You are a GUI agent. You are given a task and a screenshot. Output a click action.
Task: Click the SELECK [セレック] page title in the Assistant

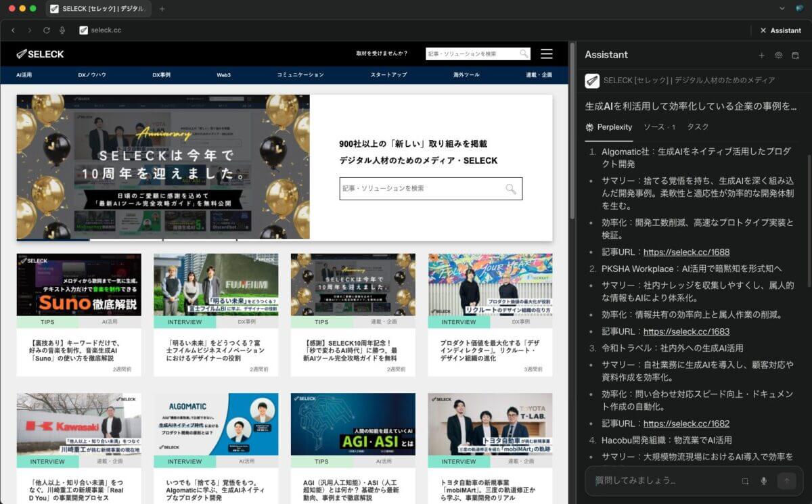689,81
